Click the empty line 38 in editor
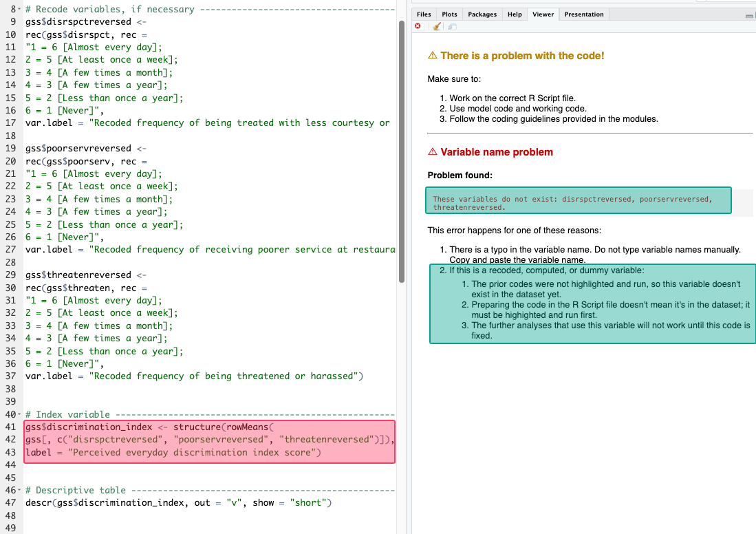 (x=210, y=389)
